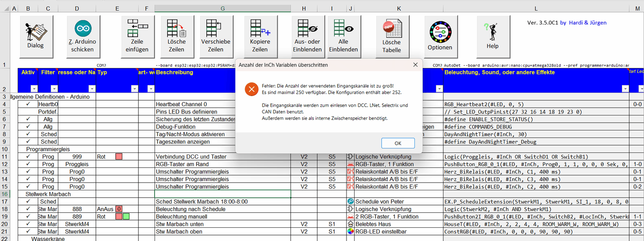Click the Lösche Zeilen icon
The width and height of the screenshot is (644, 241).
point(176,29)
